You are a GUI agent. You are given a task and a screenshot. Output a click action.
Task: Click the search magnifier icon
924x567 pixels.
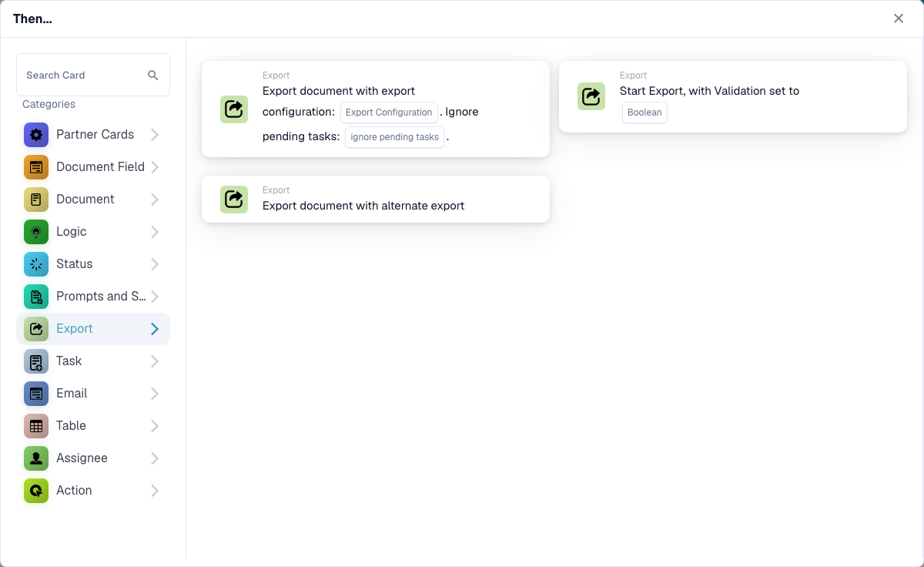(153, 75)
